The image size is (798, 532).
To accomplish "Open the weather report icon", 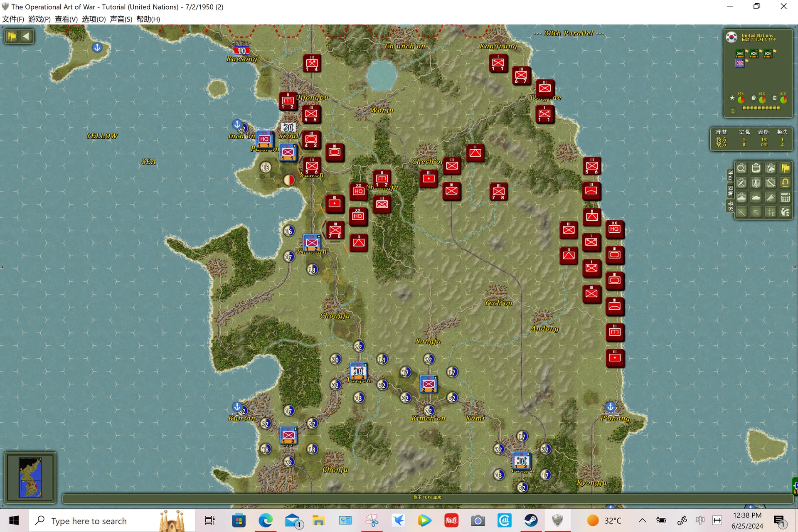I will coord(771,168).
